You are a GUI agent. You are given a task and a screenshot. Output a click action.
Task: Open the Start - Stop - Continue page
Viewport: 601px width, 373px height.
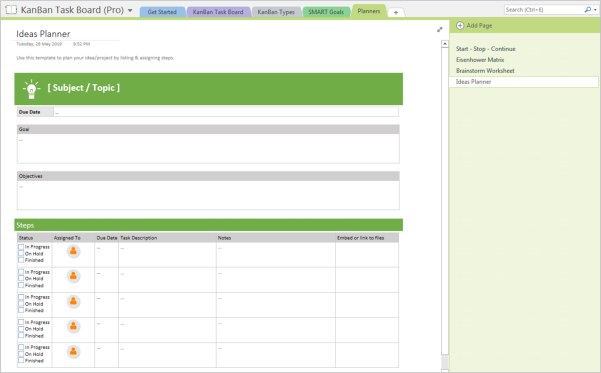(486, 49)
